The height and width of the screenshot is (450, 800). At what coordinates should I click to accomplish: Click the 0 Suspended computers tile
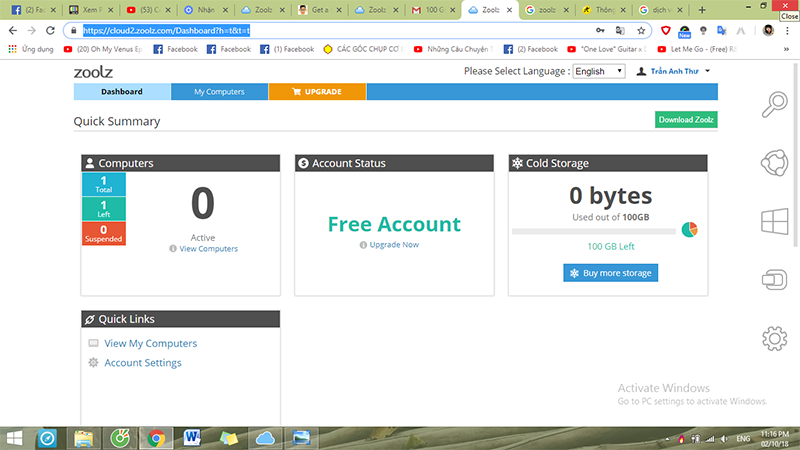click(104, 234)
